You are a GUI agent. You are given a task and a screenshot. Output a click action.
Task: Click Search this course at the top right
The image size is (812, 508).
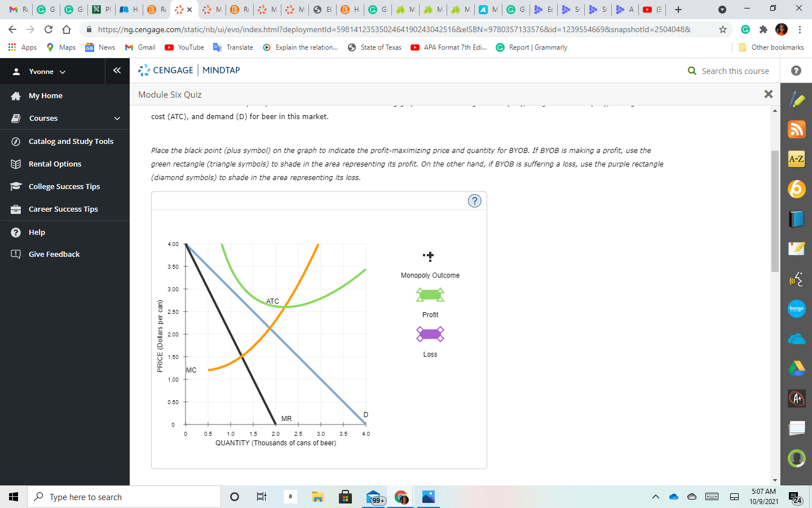[x=730, y=71]
